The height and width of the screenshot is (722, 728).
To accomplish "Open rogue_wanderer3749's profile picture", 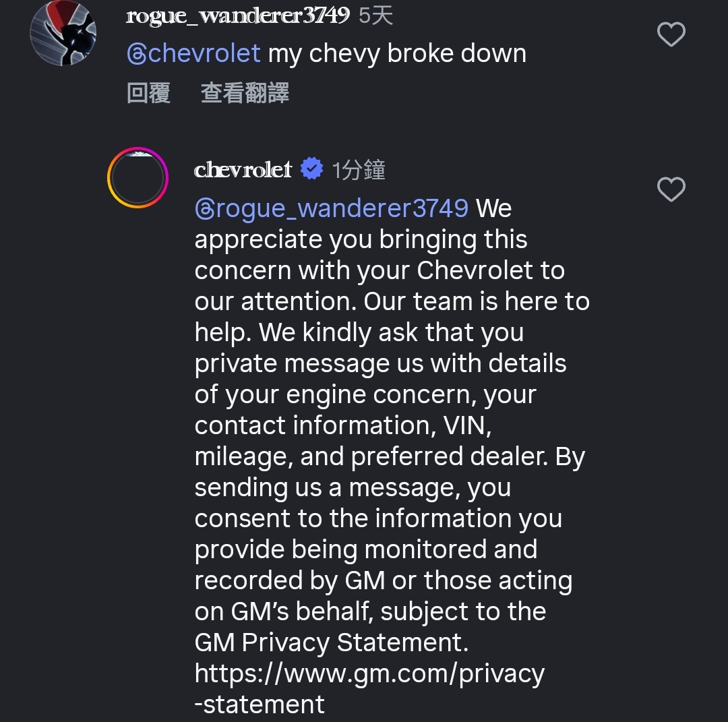I will click(x=63, y=33).
